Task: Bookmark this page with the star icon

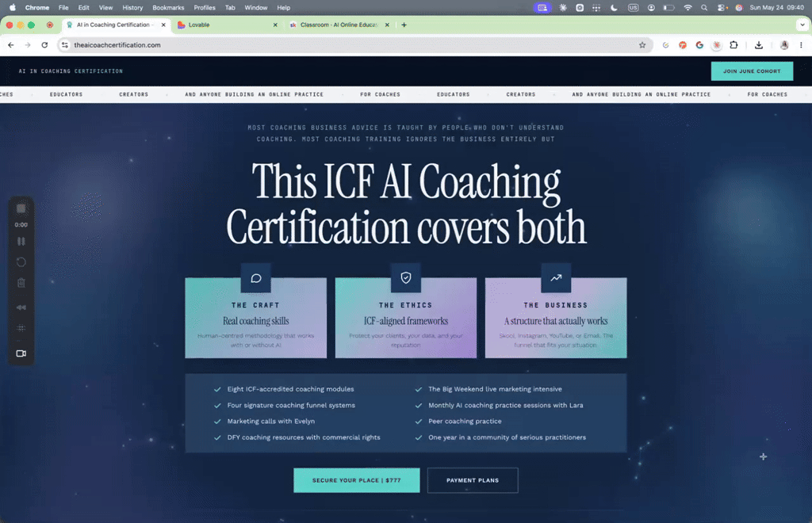Action: coord(642,45)
